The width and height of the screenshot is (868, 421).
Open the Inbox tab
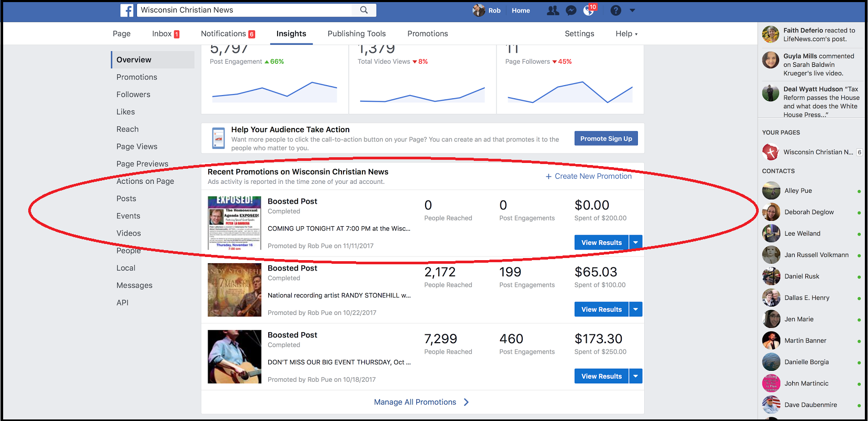(166, 33)
